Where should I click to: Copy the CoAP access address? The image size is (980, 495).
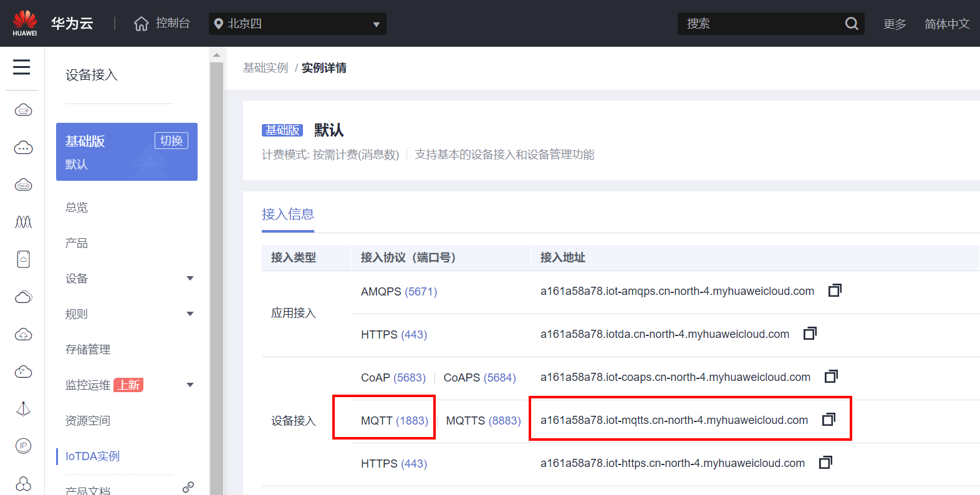[x=831, y=377]
